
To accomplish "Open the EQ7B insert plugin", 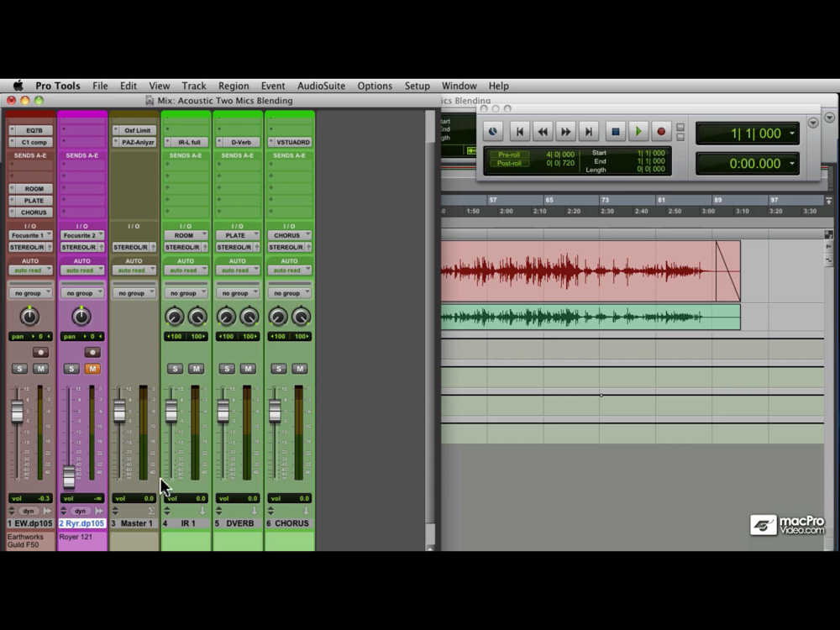I will pyautogui.click(x=34, y=130).
